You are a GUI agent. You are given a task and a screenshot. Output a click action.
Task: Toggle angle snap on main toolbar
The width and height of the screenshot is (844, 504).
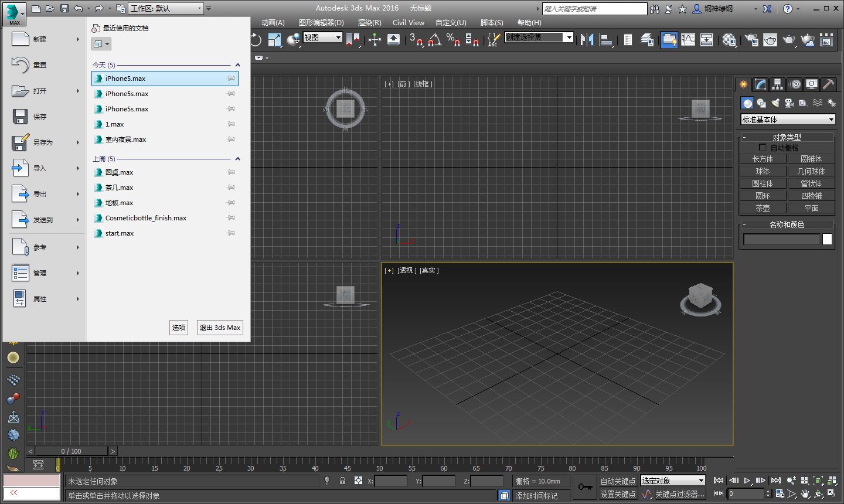click(434, 40)
